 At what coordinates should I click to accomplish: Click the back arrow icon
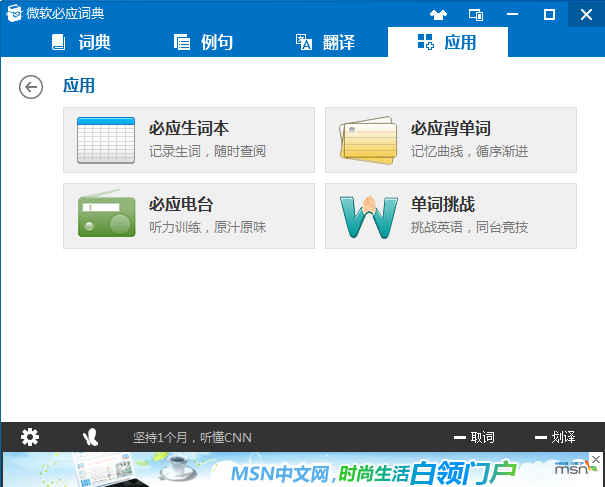point(31,87)
